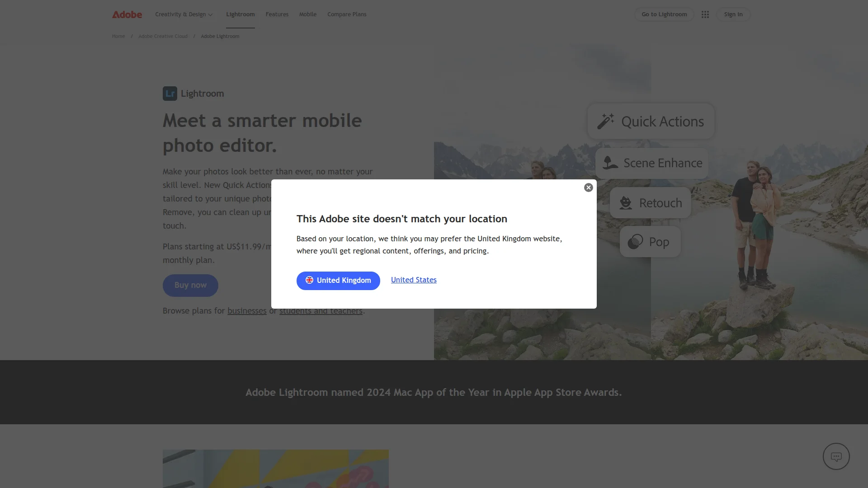
Task: Stay on the United States site link
Action: click(x=414, y=280)
